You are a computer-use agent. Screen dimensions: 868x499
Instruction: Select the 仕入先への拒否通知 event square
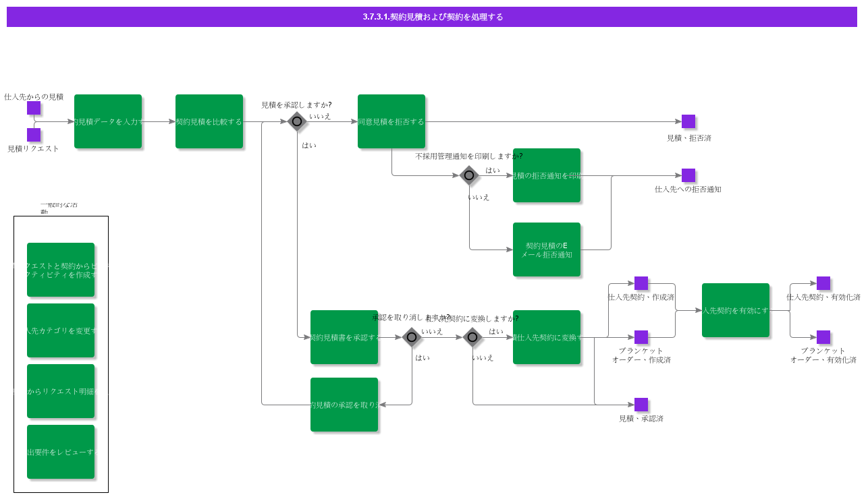click(688, 175)
